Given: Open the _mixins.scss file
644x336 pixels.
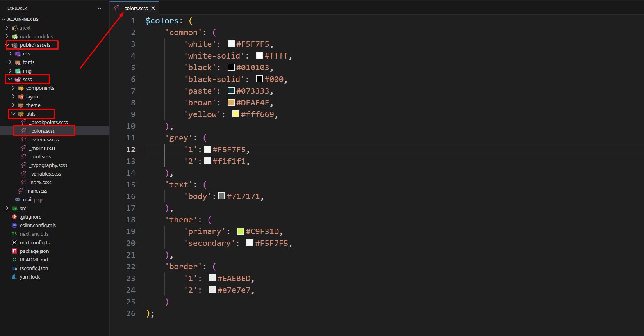Looking at the screenshot, I should (42, 148).
